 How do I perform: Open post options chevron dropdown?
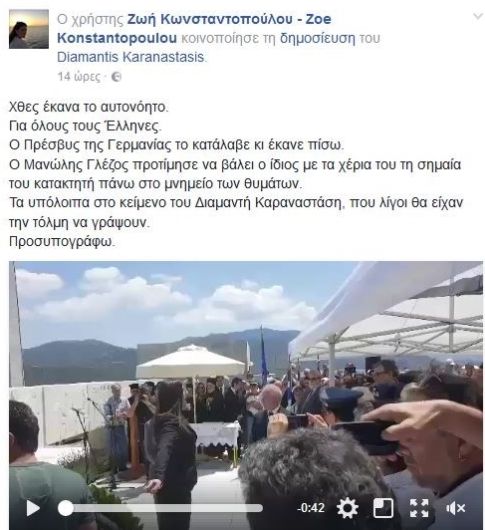coord(477,16)
